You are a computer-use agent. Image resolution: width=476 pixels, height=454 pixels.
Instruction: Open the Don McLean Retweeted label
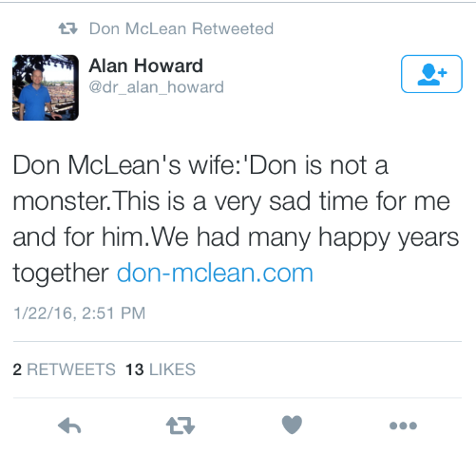181,28
